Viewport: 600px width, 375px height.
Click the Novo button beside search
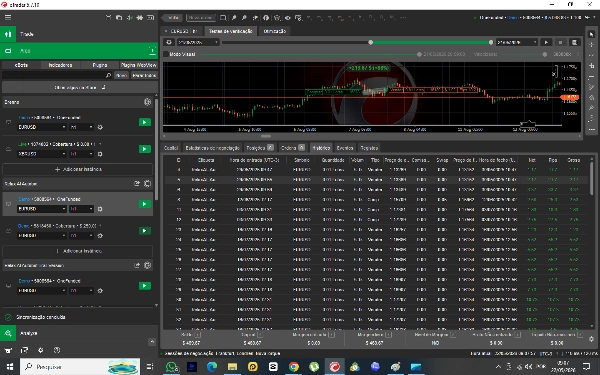click(121, 75)
